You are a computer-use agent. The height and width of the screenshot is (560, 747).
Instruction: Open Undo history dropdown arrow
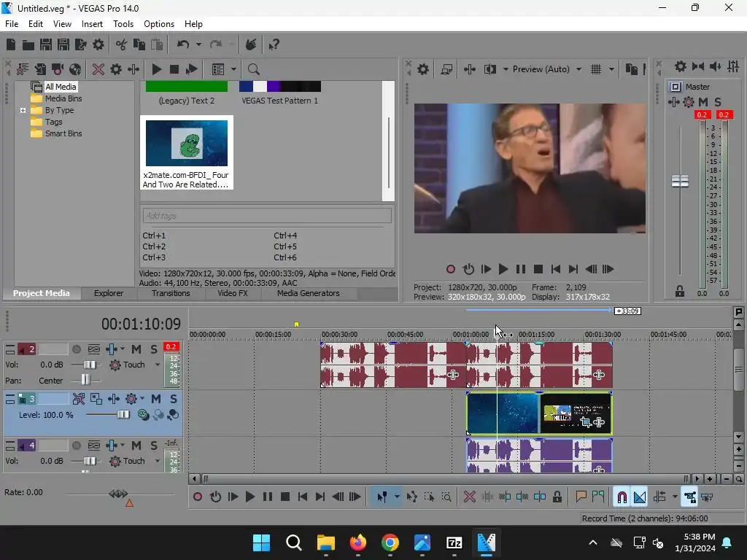(x=198, y=44)
